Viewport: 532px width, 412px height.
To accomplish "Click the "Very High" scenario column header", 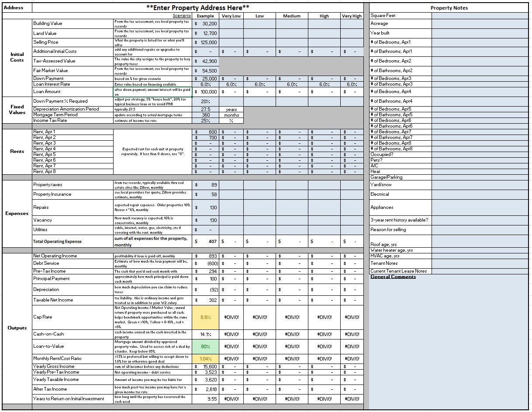I will 352,16.
